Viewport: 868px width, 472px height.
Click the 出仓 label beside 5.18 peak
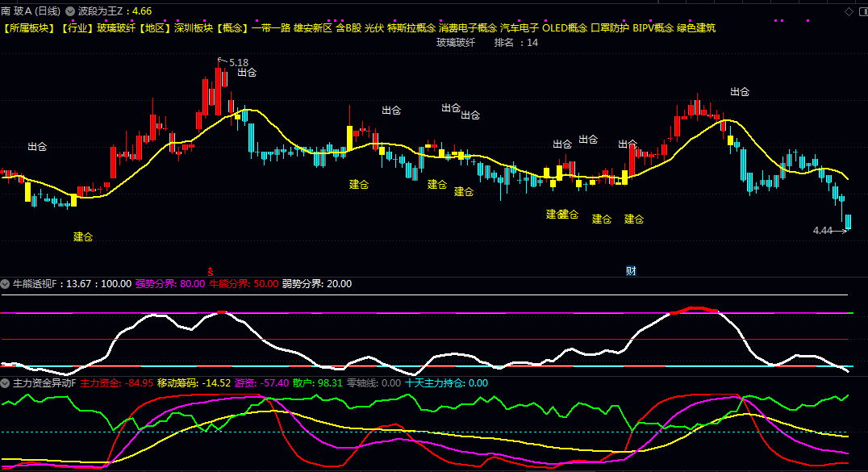point(247,73)
